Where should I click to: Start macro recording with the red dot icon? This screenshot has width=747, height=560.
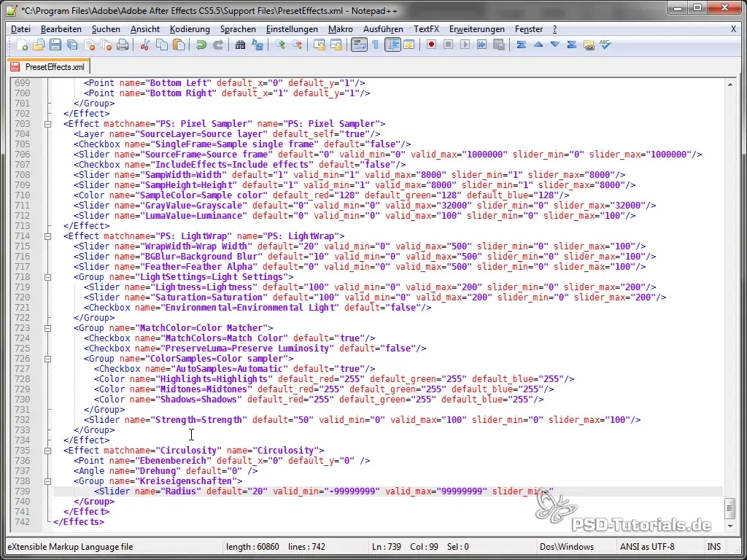[432, 45]
